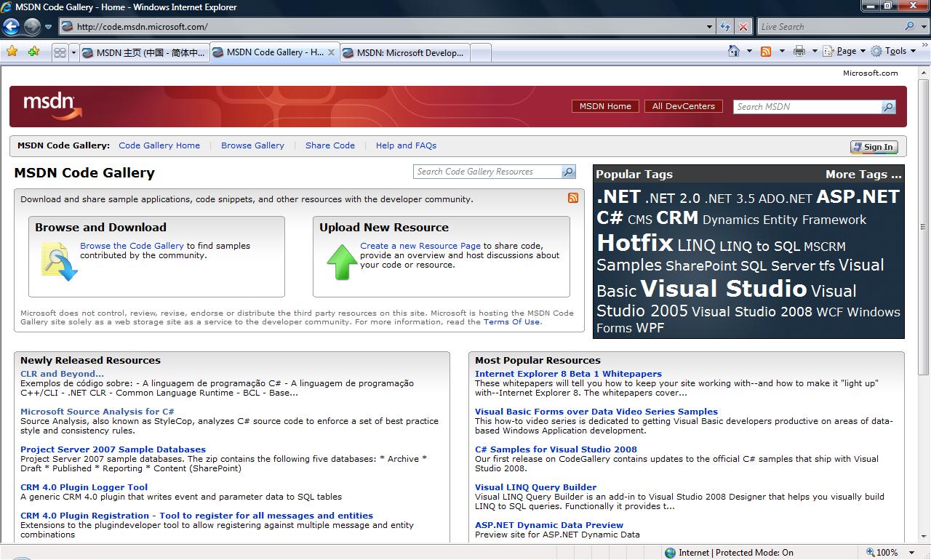The height and width of the screenshot is (560, 931).
Task: Go to browser Home page icon
Action: (x=735, y=51)
